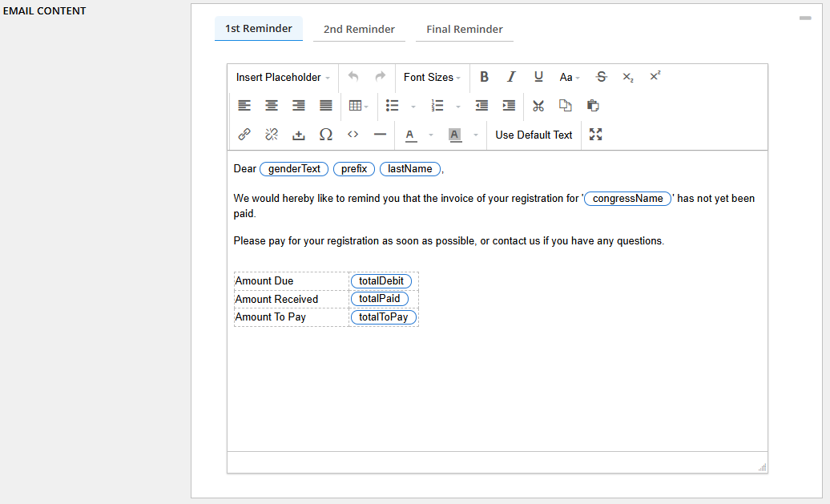Select the congressName placeholder in body
Screen dimensions: 830x504
coord(627,199)
